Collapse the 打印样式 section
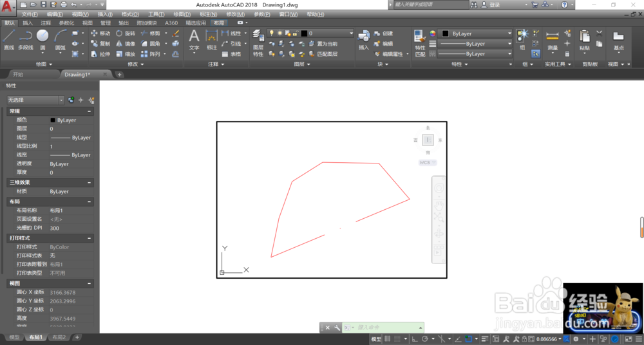Image resolution: width=644 pixels, height=345 pixels. 90,238
